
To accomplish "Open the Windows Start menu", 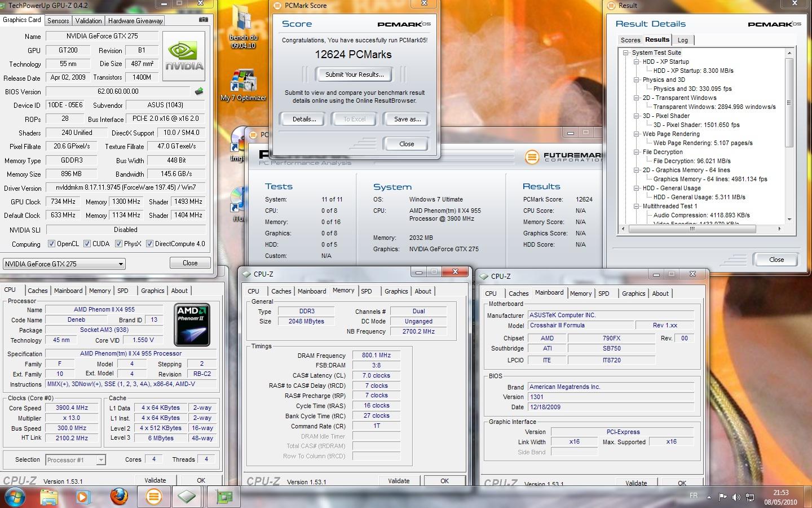I will (15, 497).
